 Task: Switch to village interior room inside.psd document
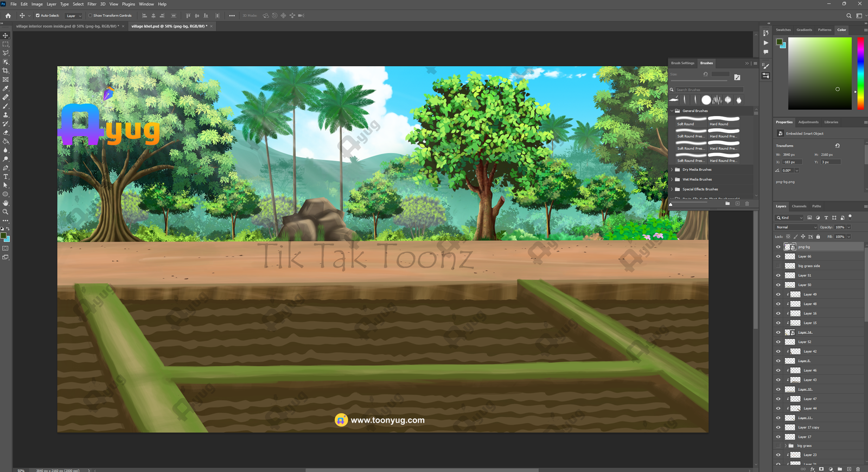pyautogui.click(x=67, y=26)
